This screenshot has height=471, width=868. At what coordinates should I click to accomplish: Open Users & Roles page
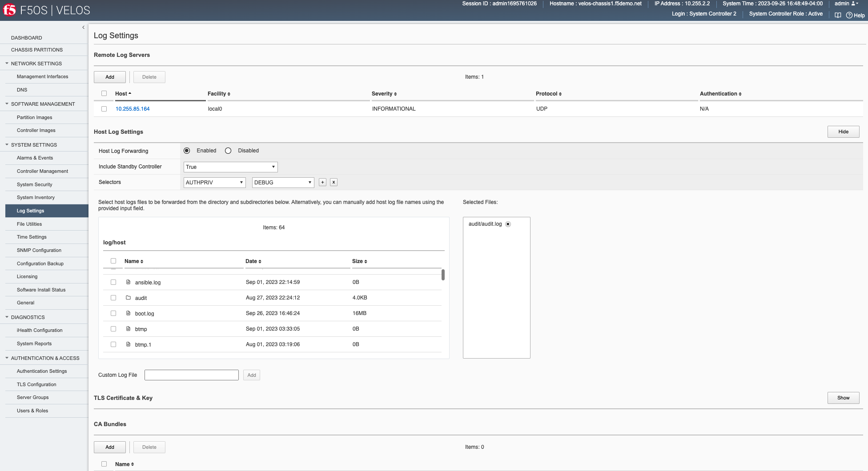[x=32, y=411]
